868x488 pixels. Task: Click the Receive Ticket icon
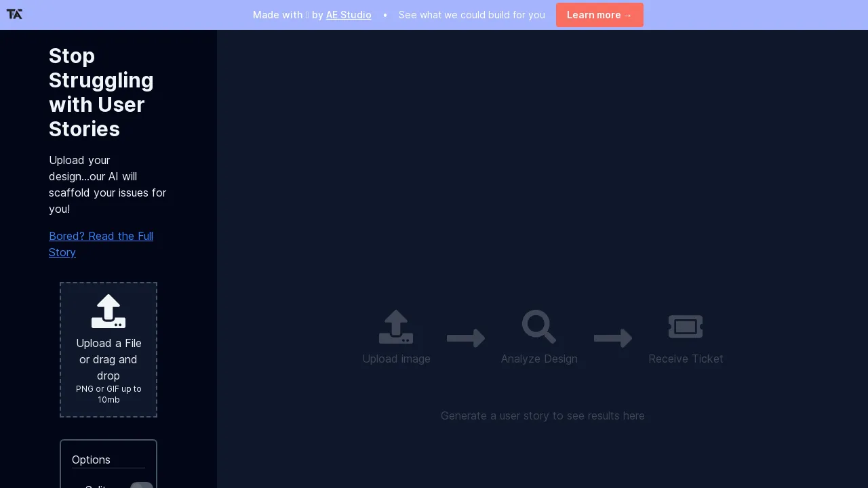coord(686,327)
